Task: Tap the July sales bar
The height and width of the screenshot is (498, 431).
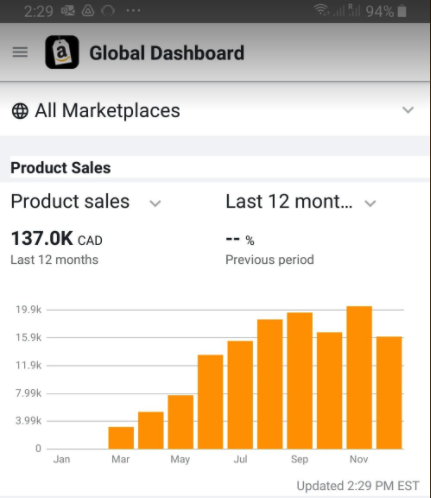Action: pyautogui.click(x=240, y=395)
